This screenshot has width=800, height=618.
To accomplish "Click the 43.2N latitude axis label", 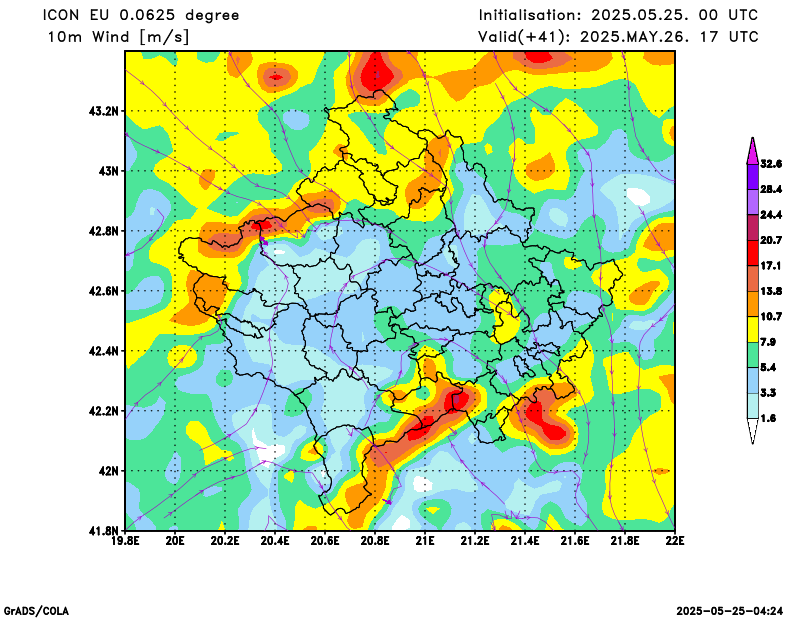I will click(104, 111).
